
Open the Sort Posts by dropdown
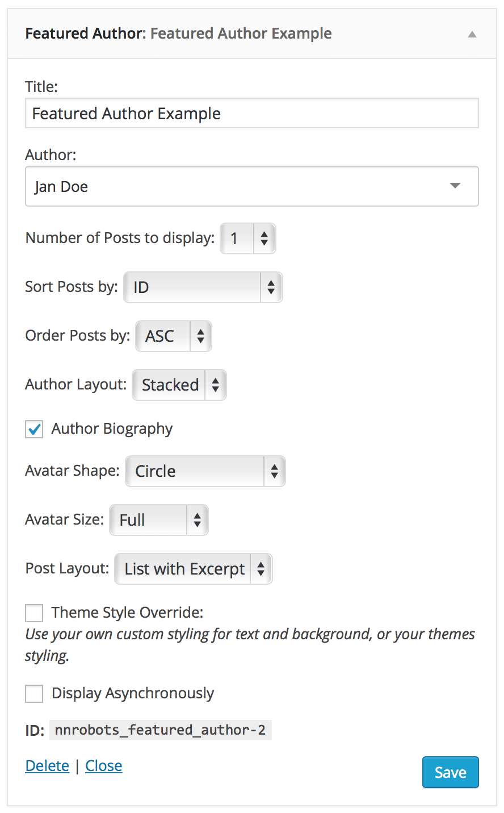coord(203,287)
